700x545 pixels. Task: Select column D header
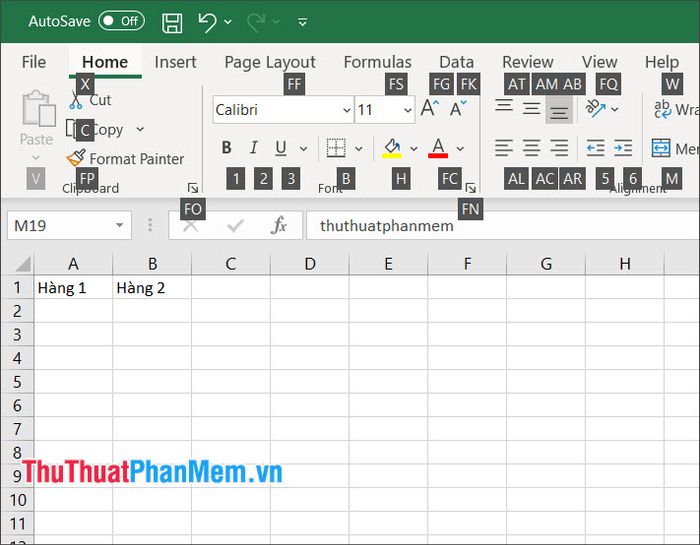(310, 264)
